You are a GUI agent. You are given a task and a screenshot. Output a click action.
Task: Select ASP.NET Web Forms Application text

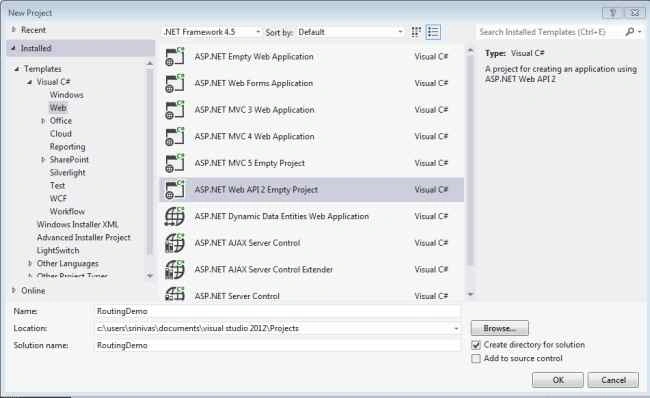(x=254, y=83)
